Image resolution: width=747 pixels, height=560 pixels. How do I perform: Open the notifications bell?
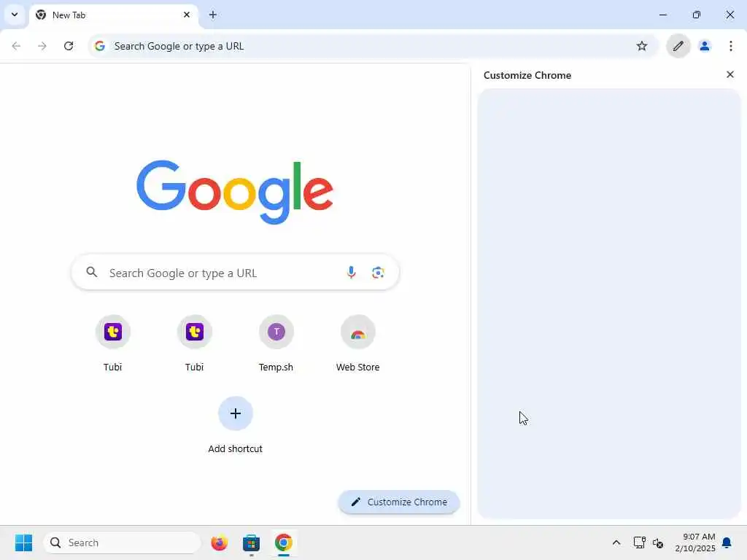(x=727, y=542)
